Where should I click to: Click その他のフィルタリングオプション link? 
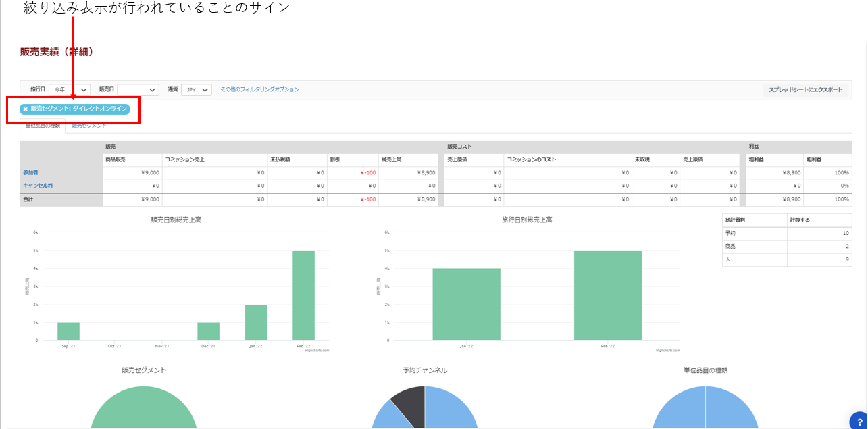(x=259, y=89)
